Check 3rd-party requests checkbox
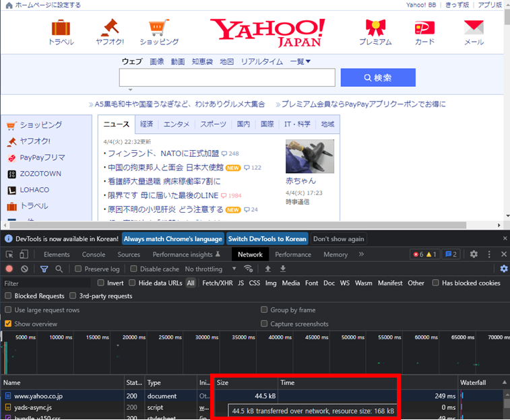This screenshot has width=510, height=420. [73, 295]
